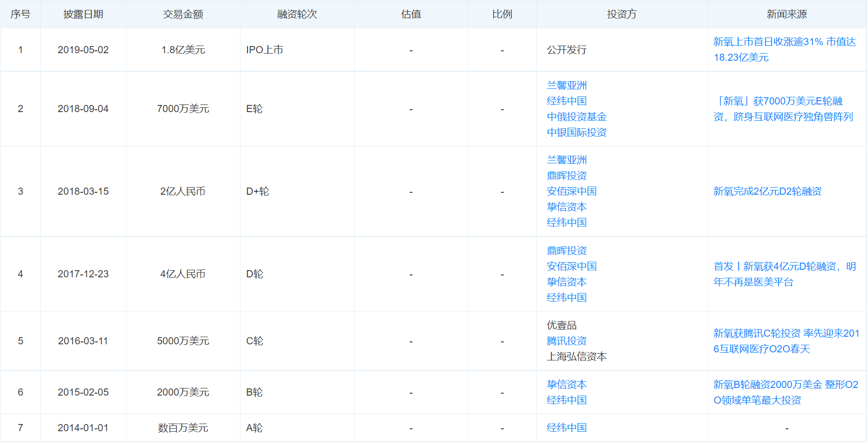Select the date 2019-05-02
Image resolution: width=868 pixels, height=444 pixels.
point(83,50)
